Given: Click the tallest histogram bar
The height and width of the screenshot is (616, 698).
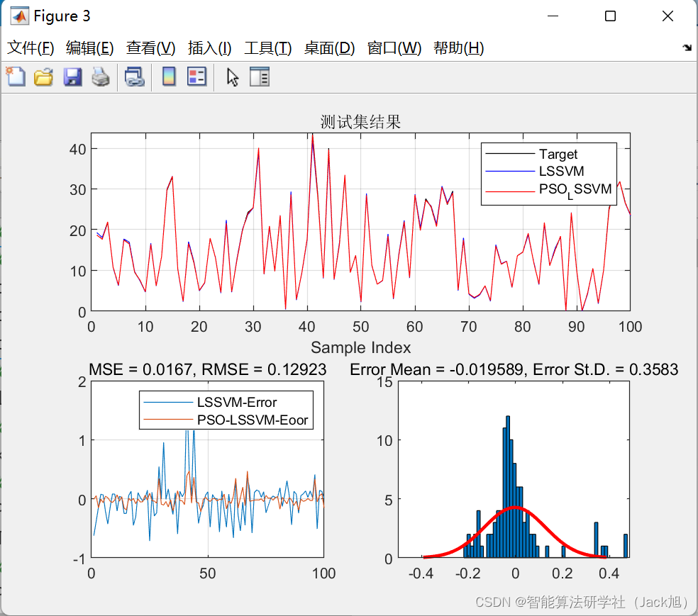Looking at the screenshot, I should (x=507, y=486).
